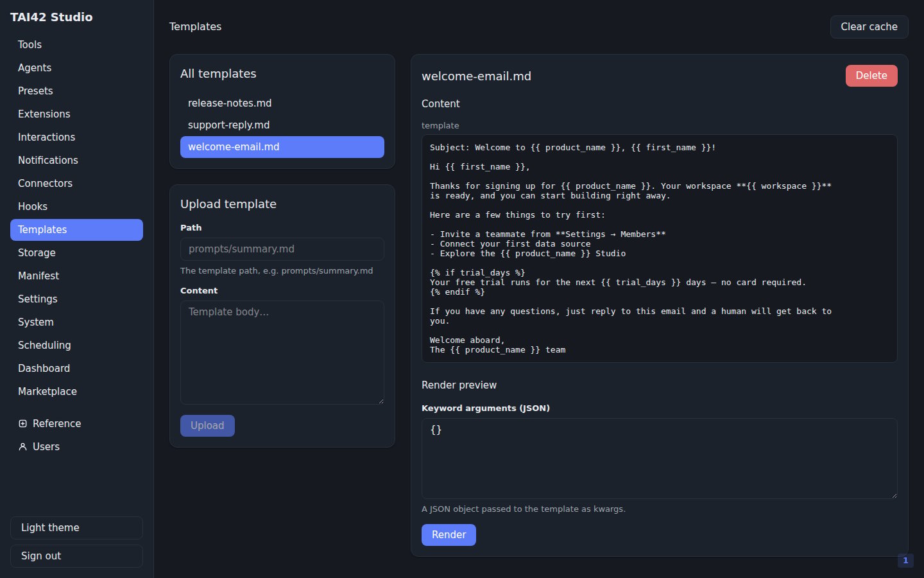The height and width of the screenshot is (578, 924).
Task: Click the welcome-email.md title in detail panel
Action: coord(476,76)
